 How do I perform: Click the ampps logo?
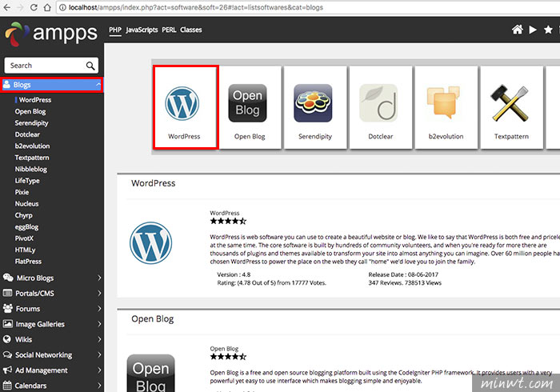[50, 34]
